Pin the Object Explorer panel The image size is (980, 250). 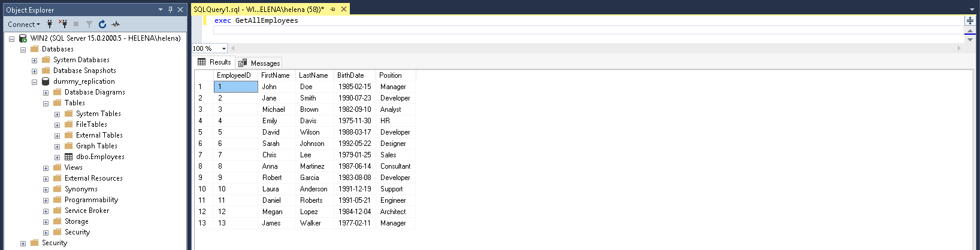(x=170, y=10)
